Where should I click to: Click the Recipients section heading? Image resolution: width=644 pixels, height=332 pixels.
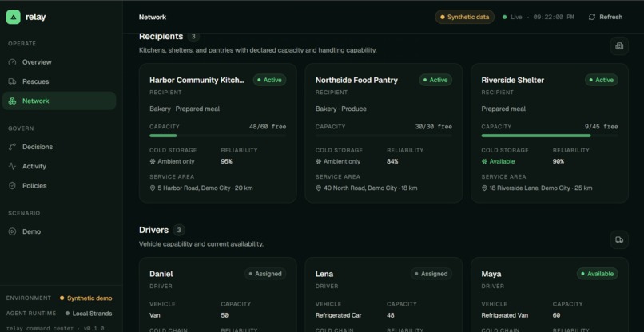point(161,37)
